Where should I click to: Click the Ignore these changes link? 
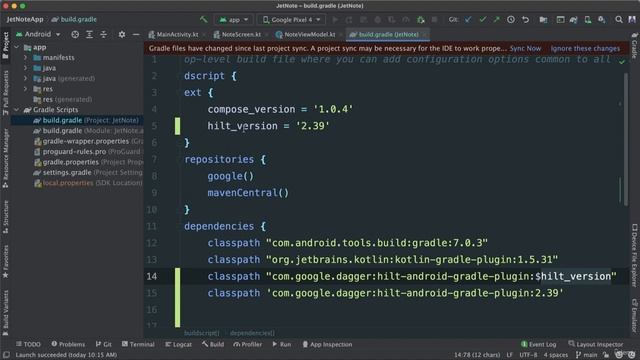(585, 49)
